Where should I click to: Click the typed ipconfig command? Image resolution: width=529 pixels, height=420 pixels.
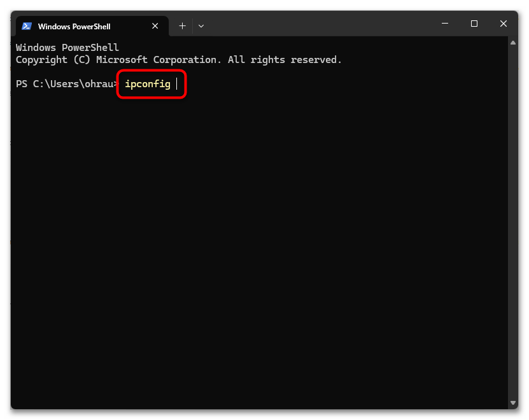pyautogui.click(x=148, y=84)
